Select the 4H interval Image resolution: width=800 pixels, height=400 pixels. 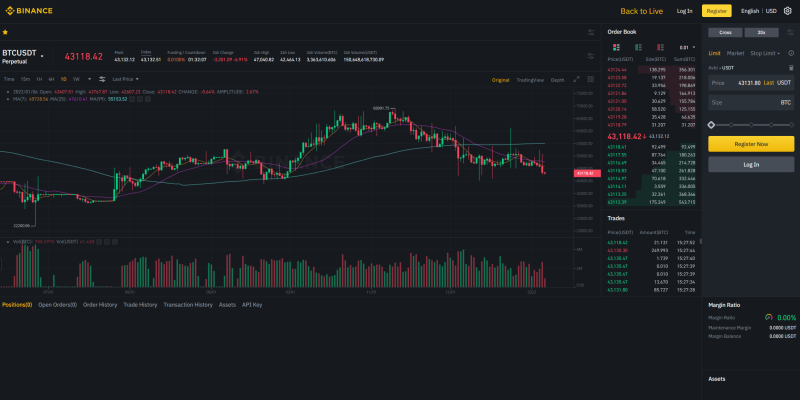click(x=51, y=79)
